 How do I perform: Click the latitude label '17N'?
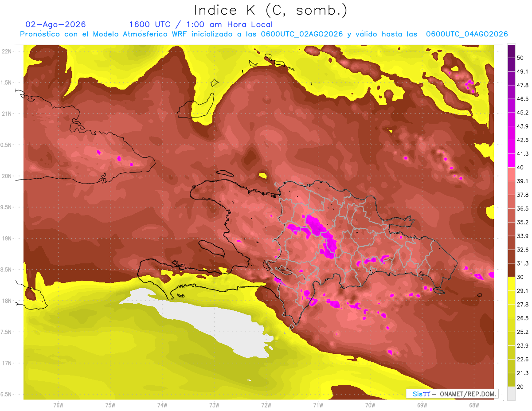(7, 364)
